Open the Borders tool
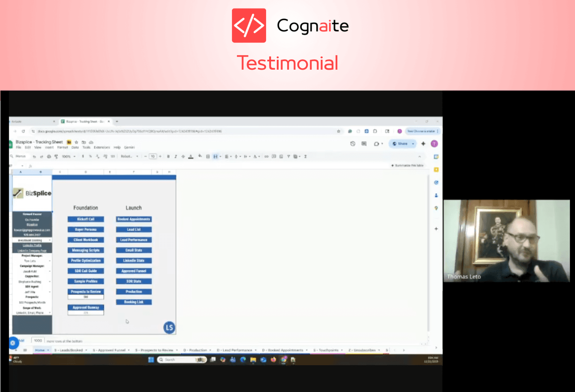Screen dimensions: 575x392 [x=208, y=157]
